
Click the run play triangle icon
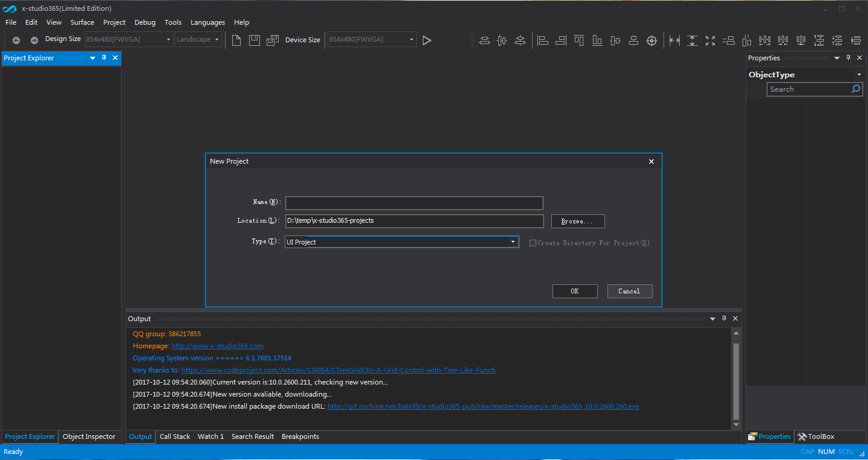coord(427,40)
